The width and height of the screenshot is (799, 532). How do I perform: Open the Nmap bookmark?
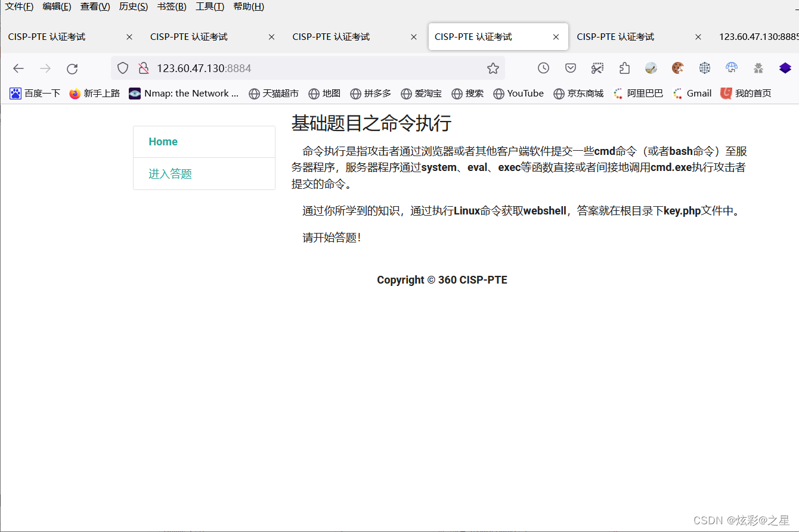(x=183, y=93)
